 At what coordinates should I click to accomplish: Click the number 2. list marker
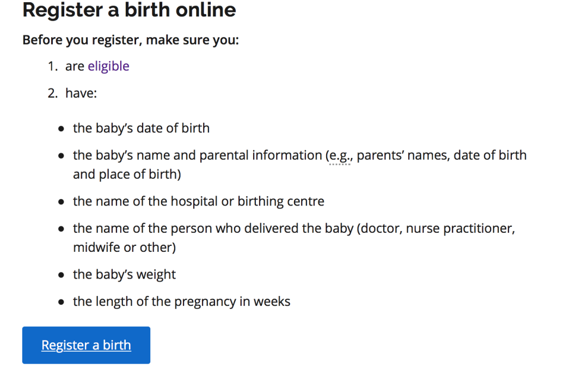[52, 94]
